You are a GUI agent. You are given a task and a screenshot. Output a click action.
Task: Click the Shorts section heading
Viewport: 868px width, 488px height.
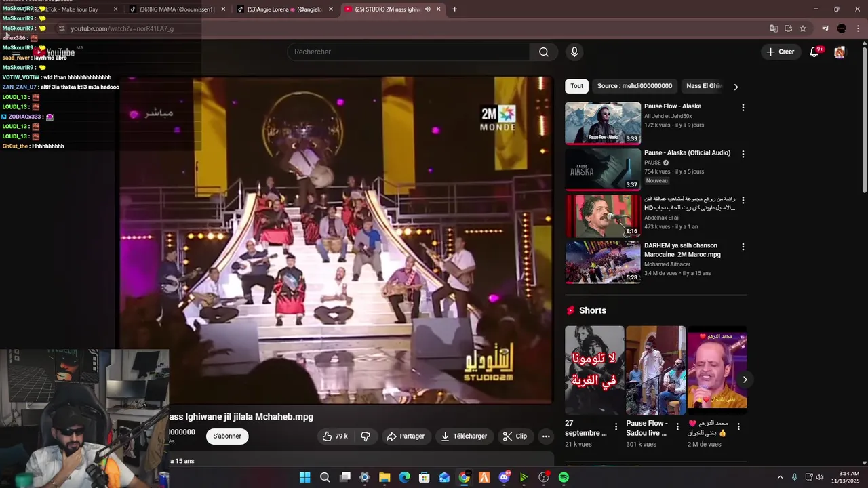(x=592, y=310)
